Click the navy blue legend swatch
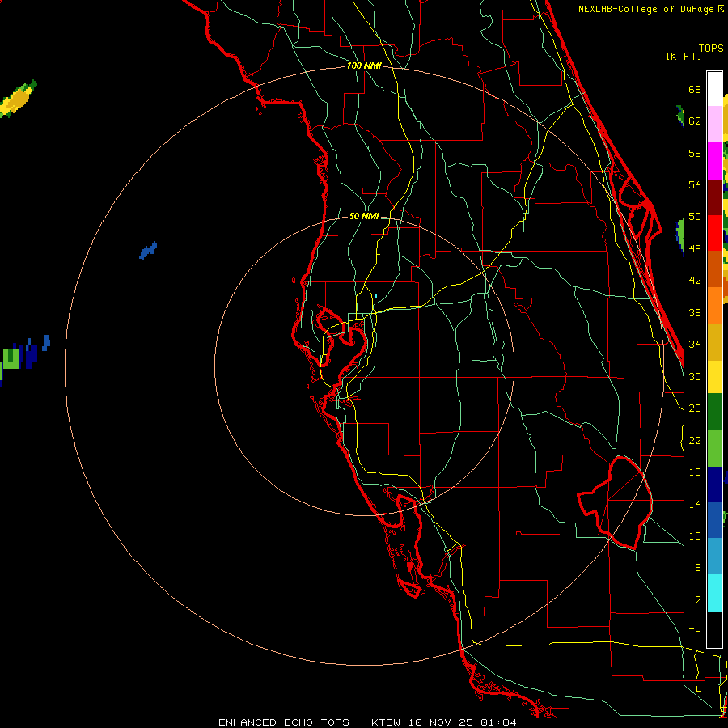The width and height of the screenshot is (728, 728). tap(714, 485)
